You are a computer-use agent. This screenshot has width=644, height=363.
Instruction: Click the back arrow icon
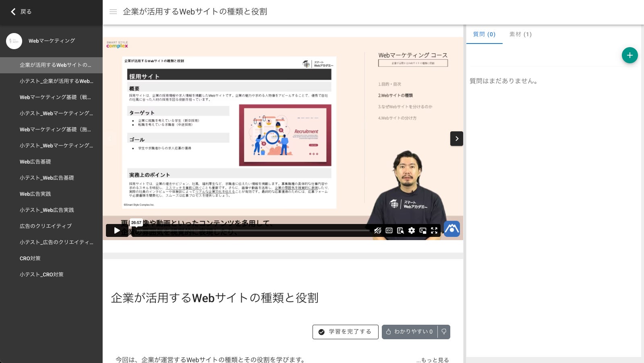pos(13,12)
